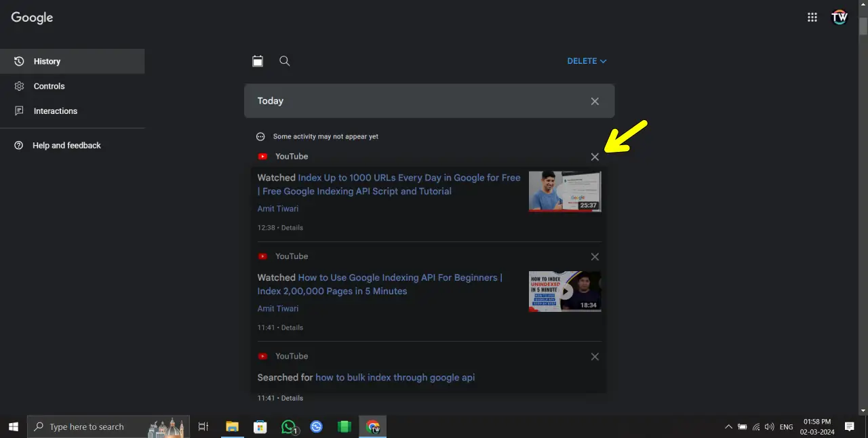868x438 pixels.
Task: Delete the 'how to bulk index' search entry
Action: coord(595,356)
